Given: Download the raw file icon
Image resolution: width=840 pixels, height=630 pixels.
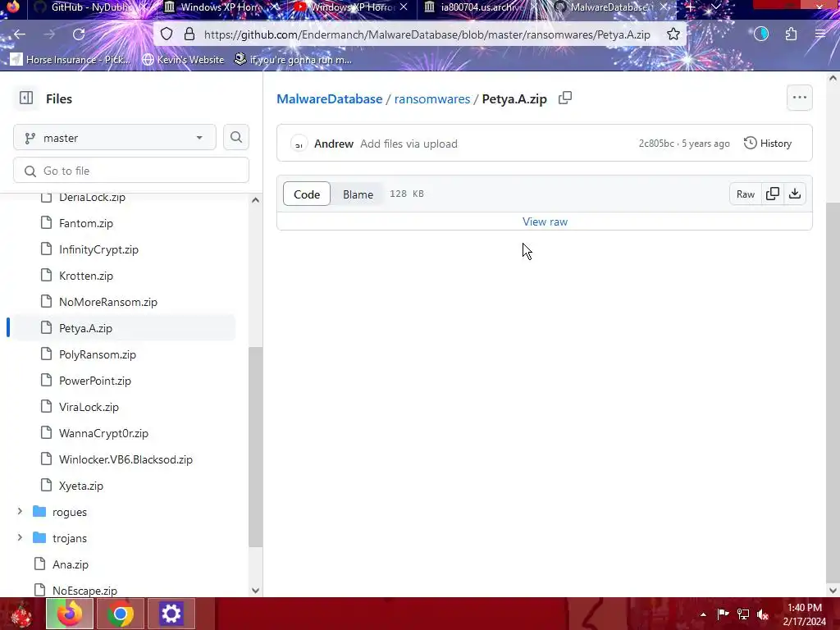Looking at the screenshot, I should click(x=795, y=194).
